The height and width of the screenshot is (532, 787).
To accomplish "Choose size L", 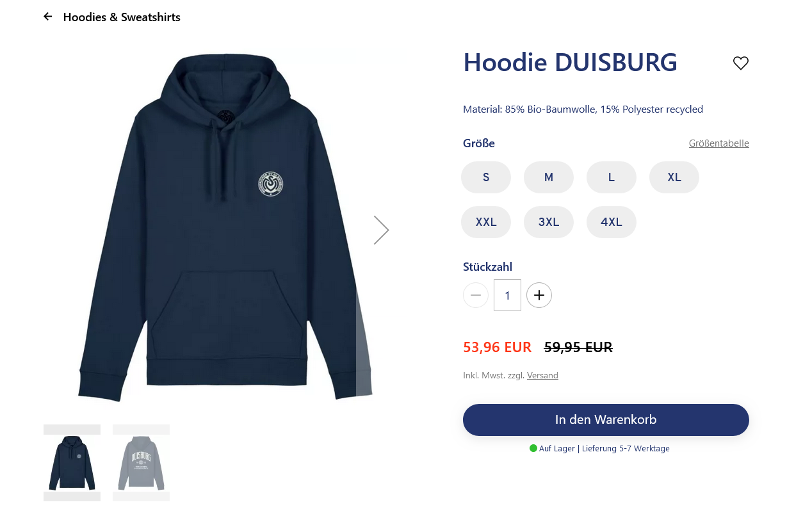I will (612, 177).
